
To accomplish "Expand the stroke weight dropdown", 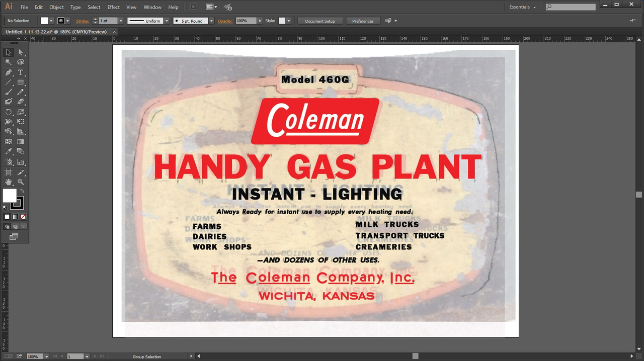I will [121, 21].
